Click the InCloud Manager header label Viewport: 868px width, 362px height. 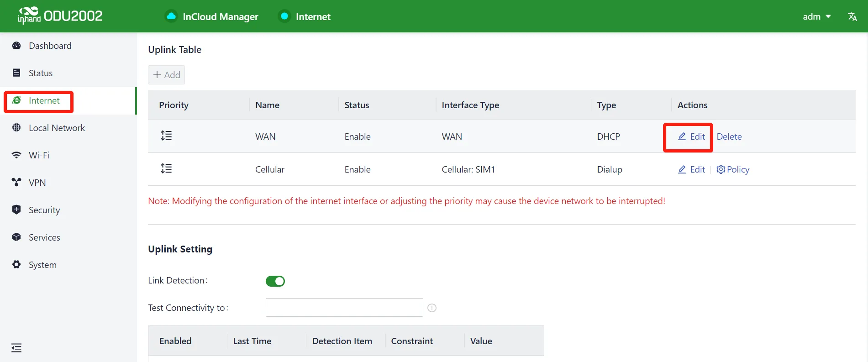(x=221, y=16)
